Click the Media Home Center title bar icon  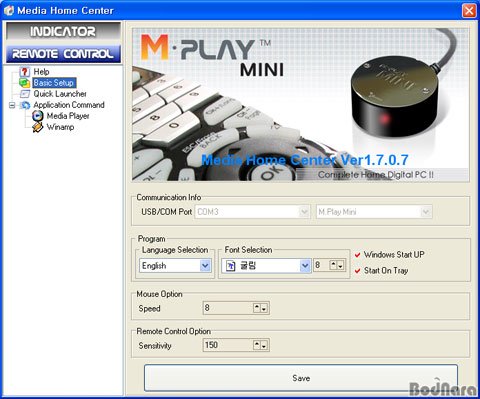click(x=9, y=10)
